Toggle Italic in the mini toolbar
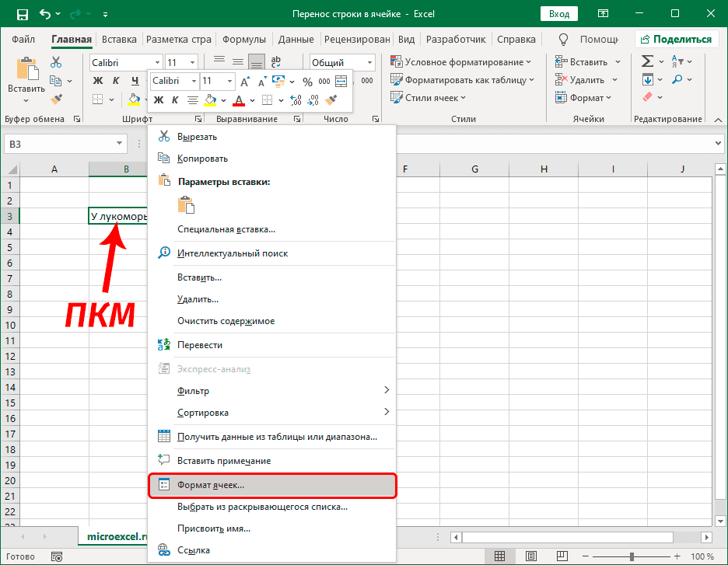 (x=175, y=99)
